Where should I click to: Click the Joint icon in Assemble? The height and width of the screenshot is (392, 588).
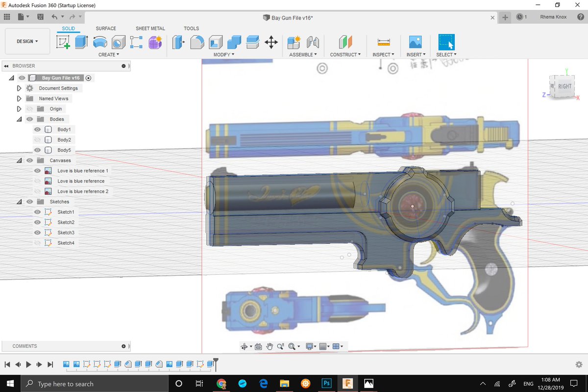pyautogui.click(x=313, y=42)
